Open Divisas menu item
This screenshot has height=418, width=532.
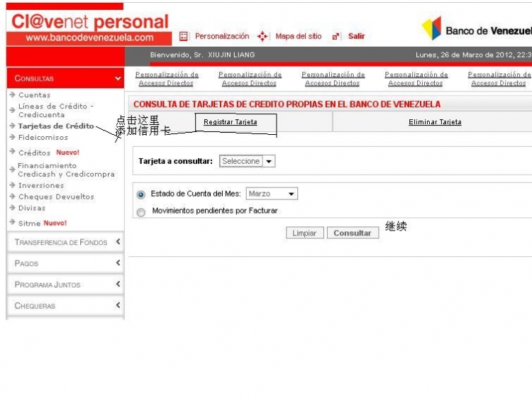pyautogui.click(x=32, y=208)
